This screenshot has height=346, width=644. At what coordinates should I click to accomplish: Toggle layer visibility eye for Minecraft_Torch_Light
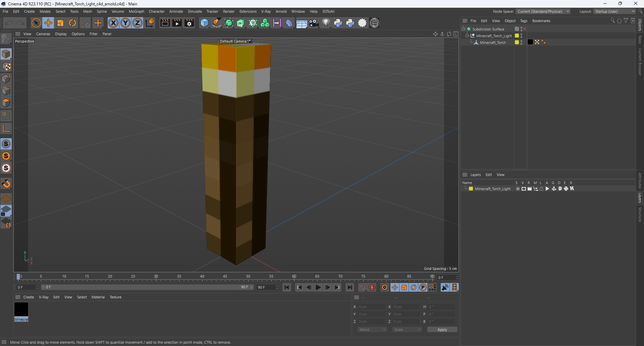coord(524,189)
